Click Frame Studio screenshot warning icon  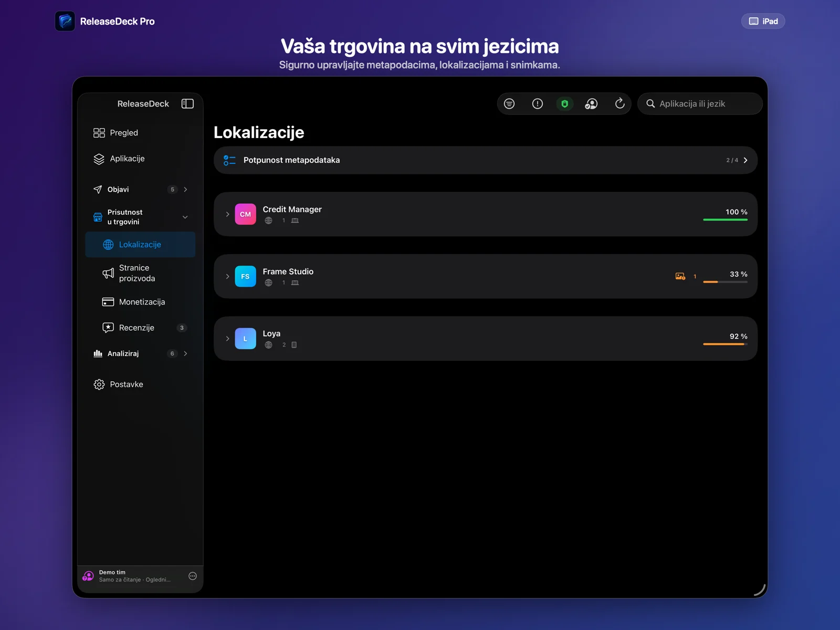pyautogui.click(x=680, y=276)
